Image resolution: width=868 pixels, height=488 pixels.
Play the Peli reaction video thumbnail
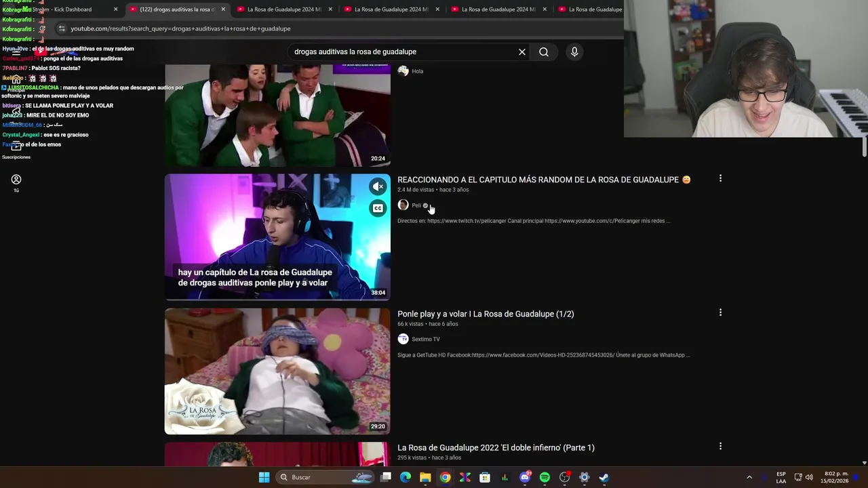[277, 237]
